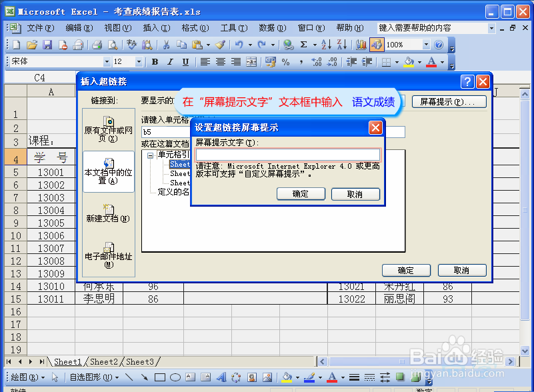Open the font name dropdown 宋体
Image resolution: width=534 pixels, height=392 pixels.
[107, 61]
